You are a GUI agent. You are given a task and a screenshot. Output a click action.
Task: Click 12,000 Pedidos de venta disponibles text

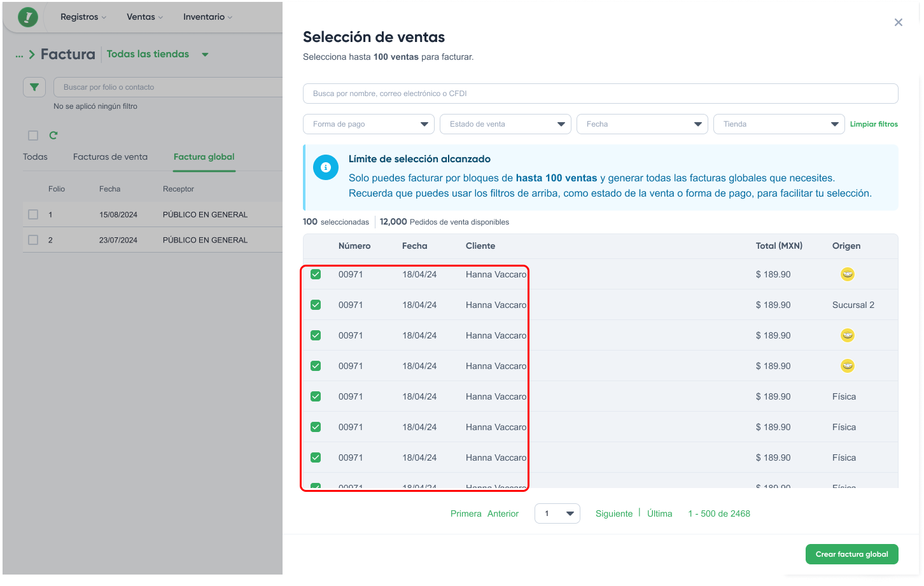(444, 221)
